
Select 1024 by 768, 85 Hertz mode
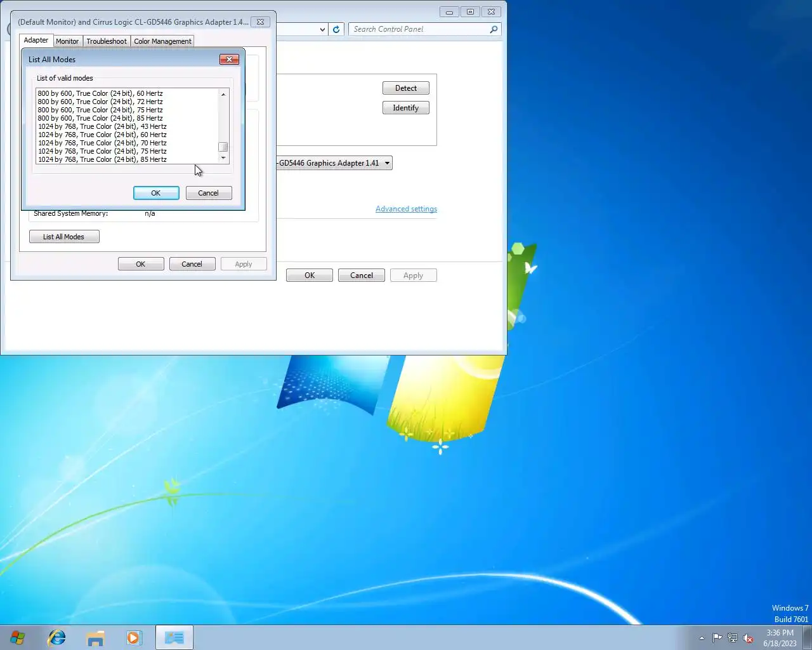[x=102, y=159]
